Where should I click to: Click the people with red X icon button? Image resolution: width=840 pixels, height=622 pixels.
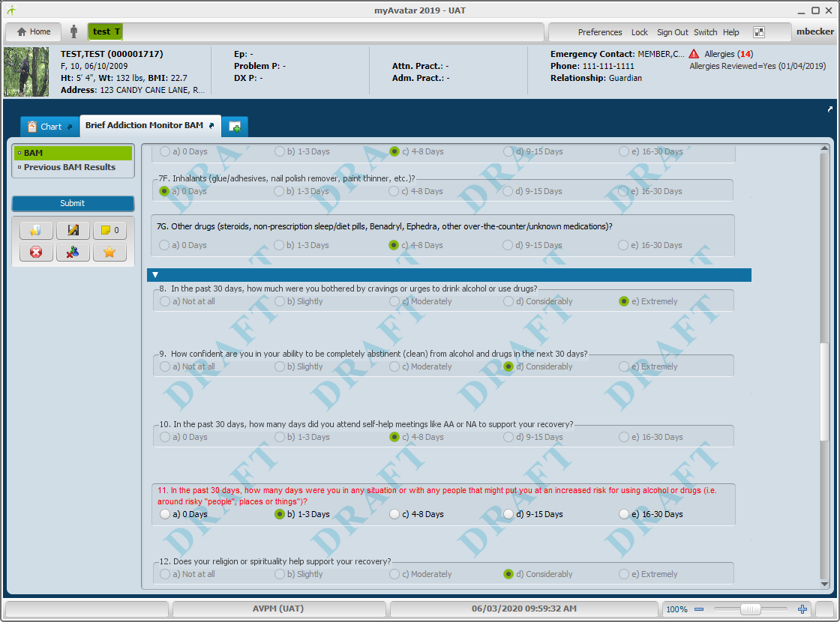click(73, 252)
